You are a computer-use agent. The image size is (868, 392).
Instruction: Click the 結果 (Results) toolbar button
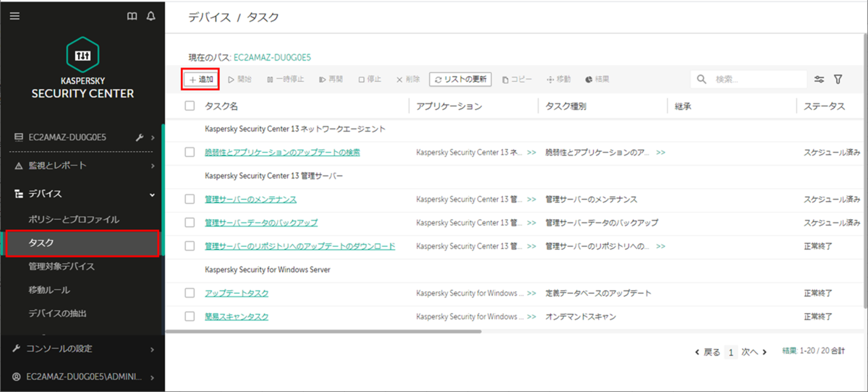(x=597, y=79)
